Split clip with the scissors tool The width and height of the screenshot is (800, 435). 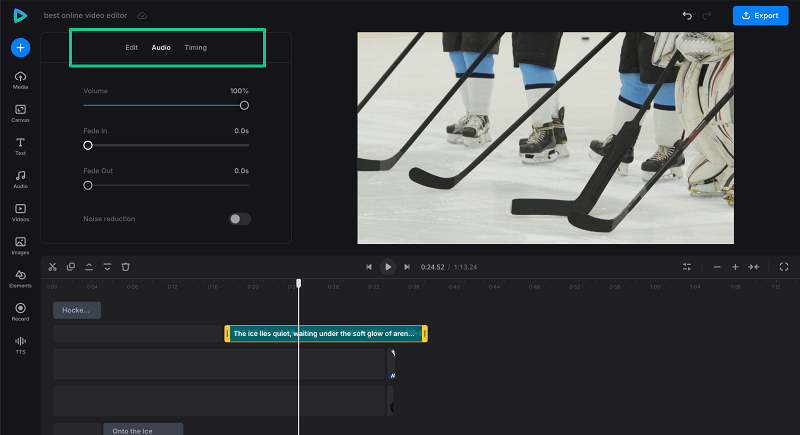(x=53, y=267)
